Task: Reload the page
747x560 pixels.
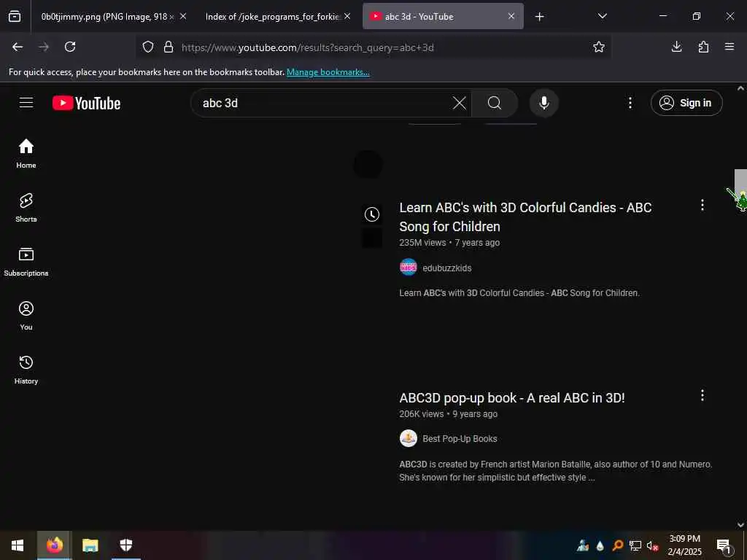Action: pos(70,47)
